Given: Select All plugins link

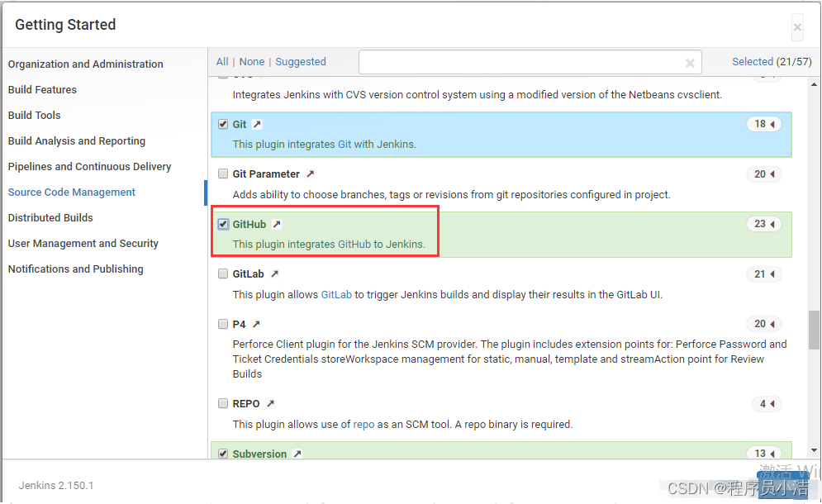Looking at the screenshot, I should click(222, 62).
